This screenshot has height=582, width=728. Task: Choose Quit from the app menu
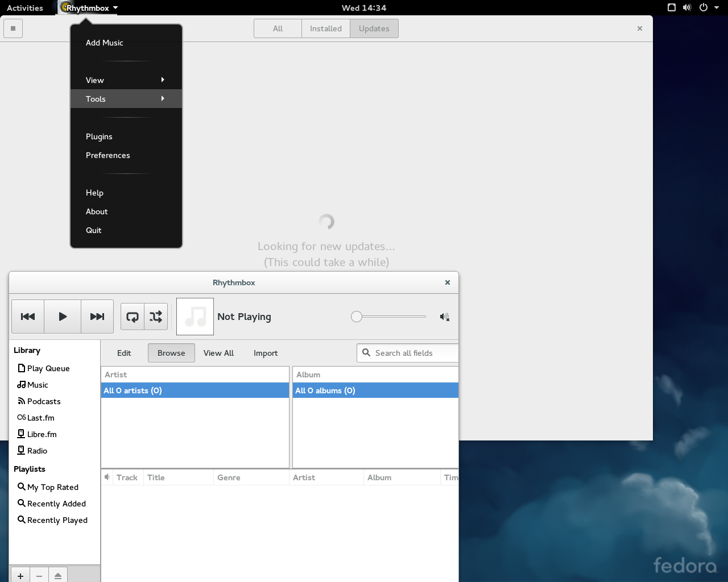[126, 230]
